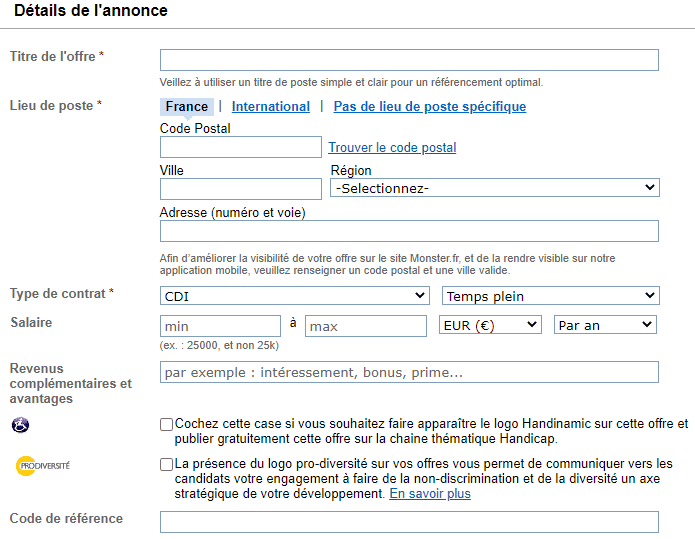Image resolution: width=695 pixels, height=539 pixels.
Task: Focus the minimum salary field
Action: [220, 326]
